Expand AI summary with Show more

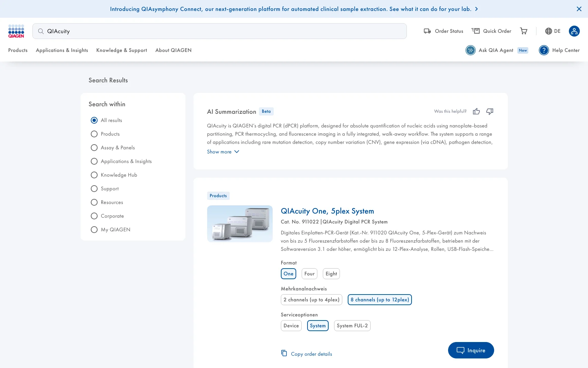pyautogui.click(x=223, y=152)
